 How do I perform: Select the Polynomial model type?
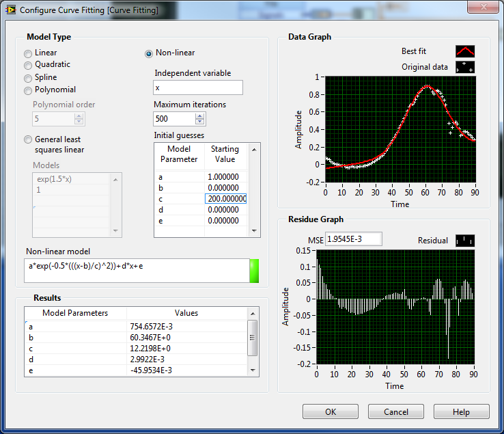pyautogui.click(x=28, y=91)
